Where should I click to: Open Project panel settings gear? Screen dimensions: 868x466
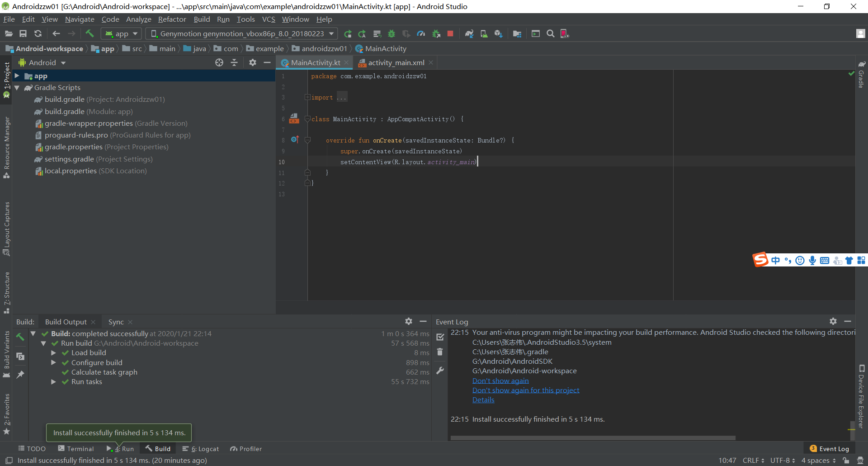pos(253,62)
